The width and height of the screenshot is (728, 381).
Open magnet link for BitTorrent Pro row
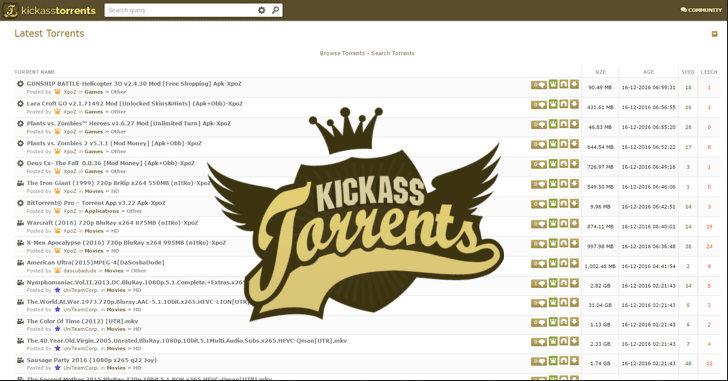click(564, 204)
